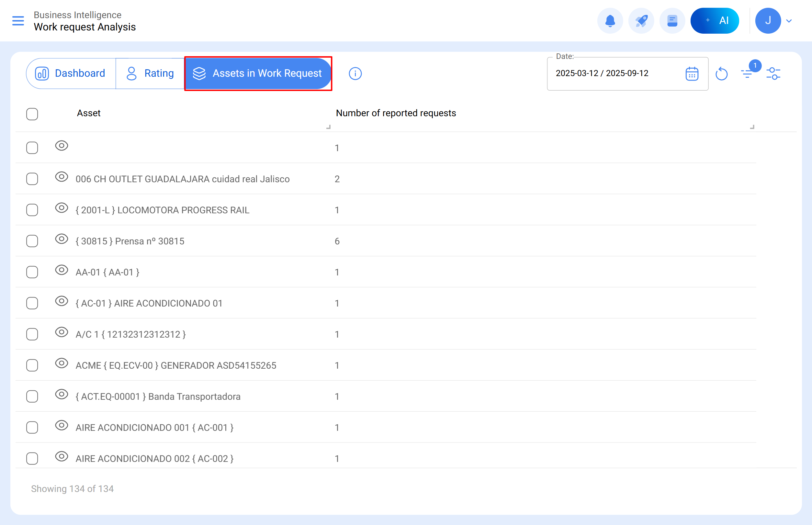Open the documentation book icon
Viewport: 812px width, 525px height.
(x=671, y=20)
